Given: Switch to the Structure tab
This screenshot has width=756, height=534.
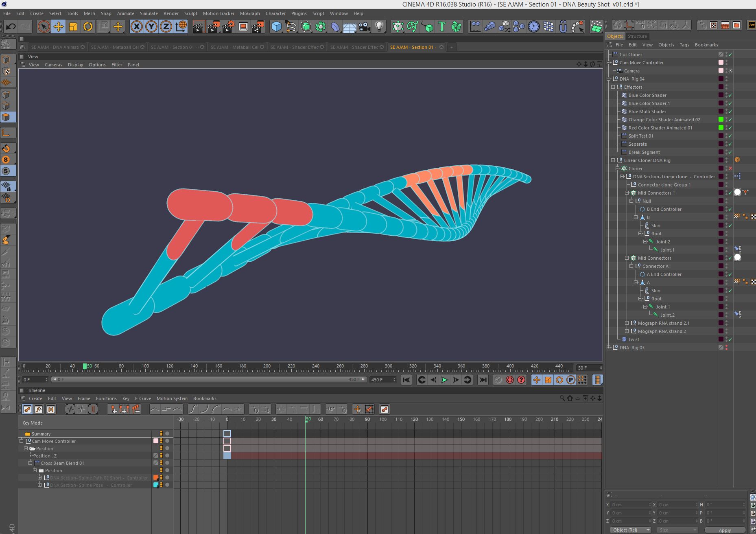Looking at the screenshot, I should pos(637,36).
